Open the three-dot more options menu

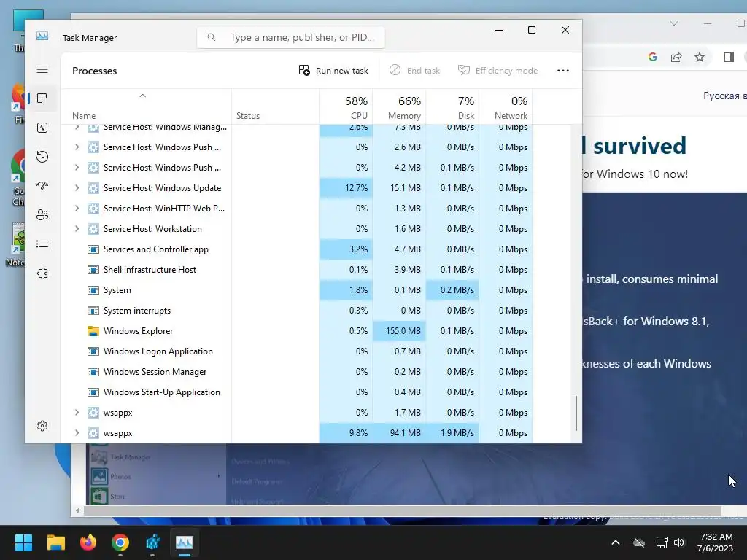(x=563, y=71)
